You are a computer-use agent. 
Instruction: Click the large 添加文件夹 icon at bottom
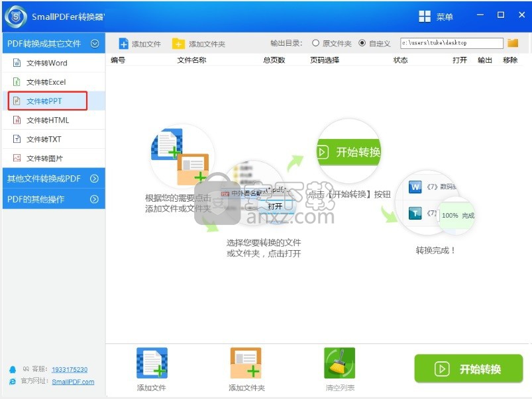[246, 363]
